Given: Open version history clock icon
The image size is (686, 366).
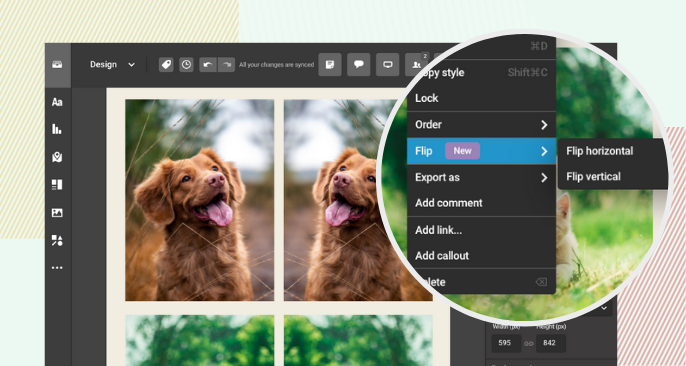Looking at the screenshot, I should [x=186, y=65].
